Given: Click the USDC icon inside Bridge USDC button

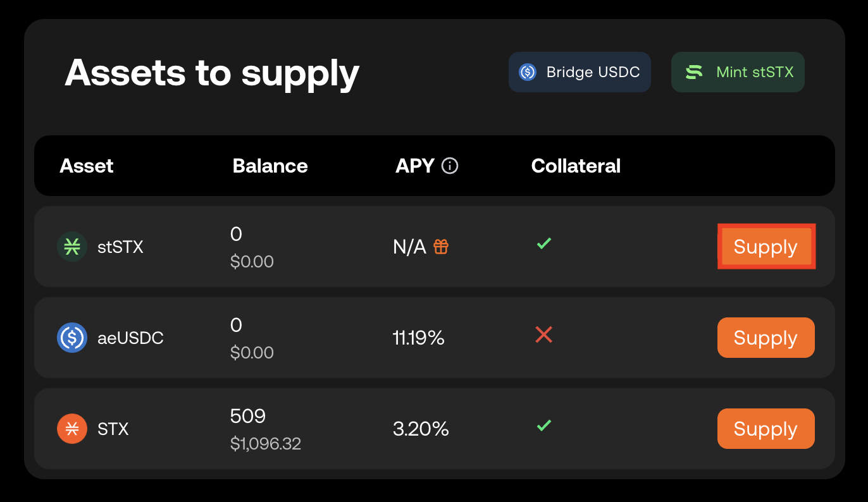Looking at the screenshot, I should 528,72.
